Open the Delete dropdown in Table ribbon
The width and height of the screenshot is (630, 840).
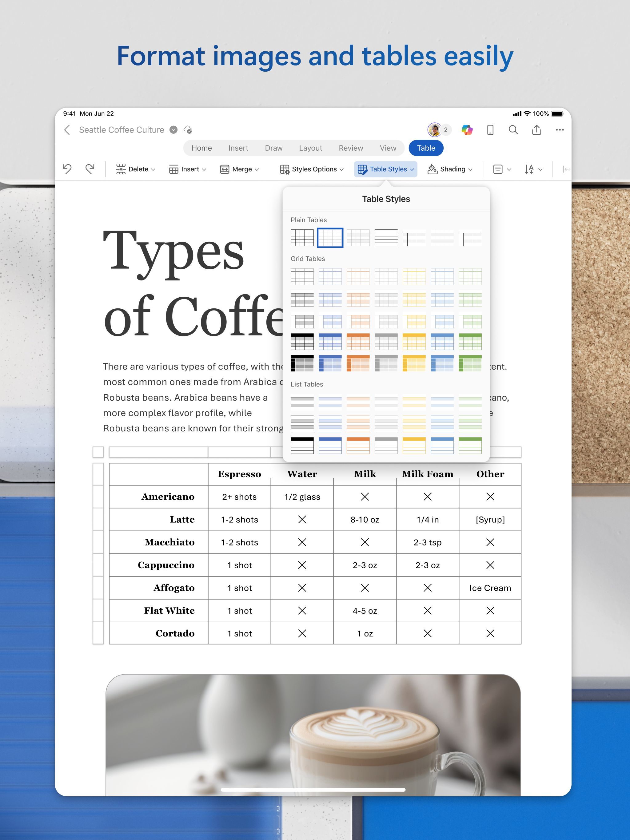pyautogui.click(x=136, y=169)
